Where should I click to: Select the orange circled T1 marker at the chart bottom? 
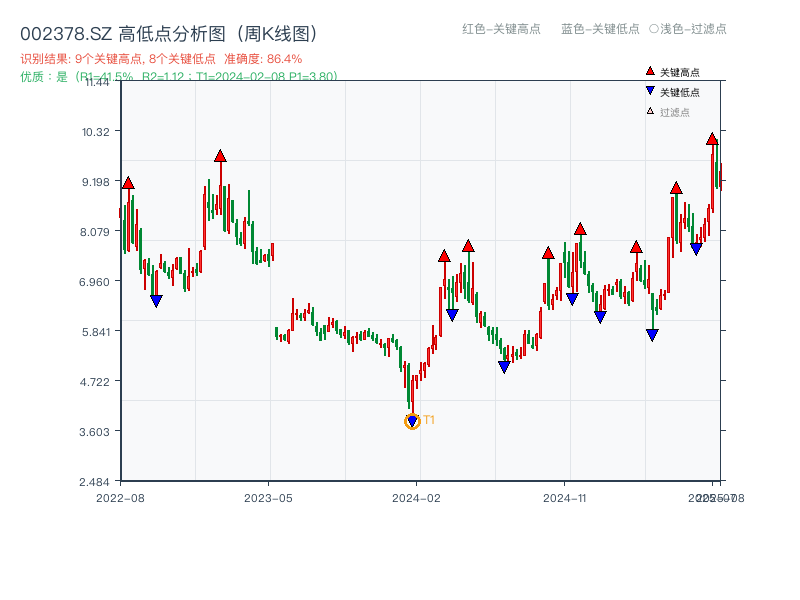[x=412, y=421]
